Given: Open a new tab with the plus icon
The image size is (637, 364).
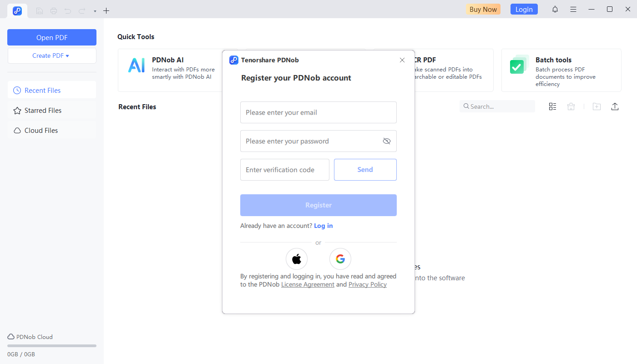Looking at the screenshot, I should pos(106,10).
